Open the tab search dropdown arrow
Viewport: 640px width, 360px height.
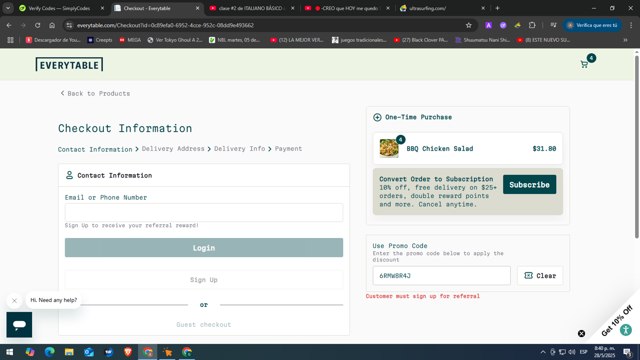pyautogui.click(x=8, y=8)
